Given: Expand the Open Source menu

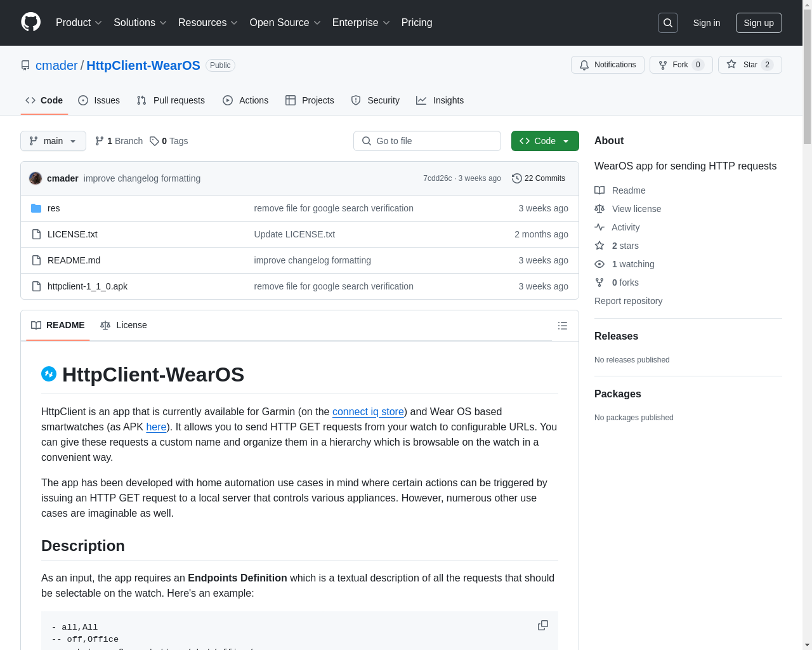Looking at the screenshot, I should pyautogui.click(x=285, y=23).
